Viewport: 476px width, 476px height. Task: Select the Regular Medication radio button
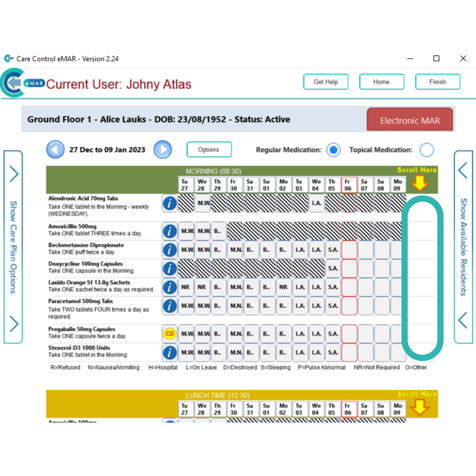tap(333, 149)
